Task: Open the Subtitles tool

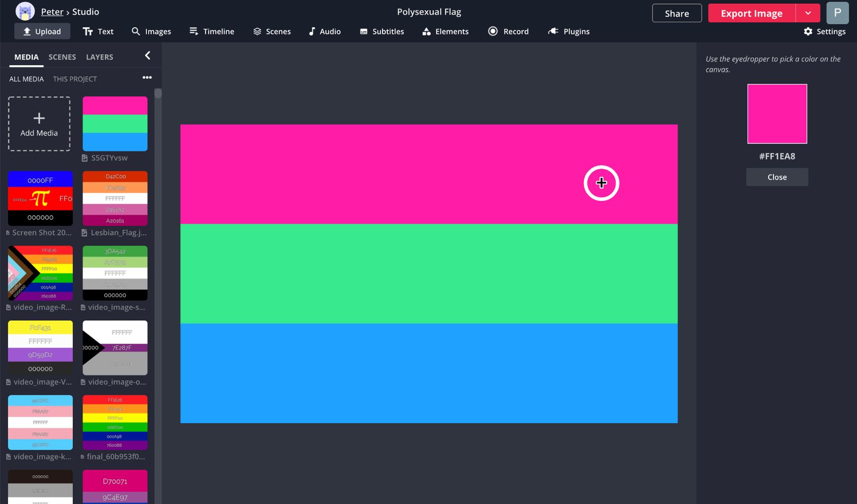Action: (x=381, y=32)
